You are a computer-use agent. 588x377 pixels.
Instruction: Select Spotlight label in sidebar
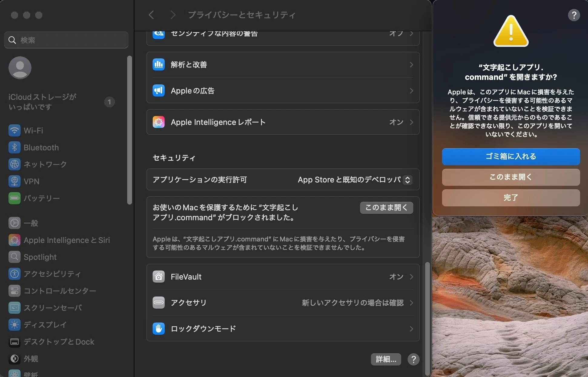(x=40, y=257)
